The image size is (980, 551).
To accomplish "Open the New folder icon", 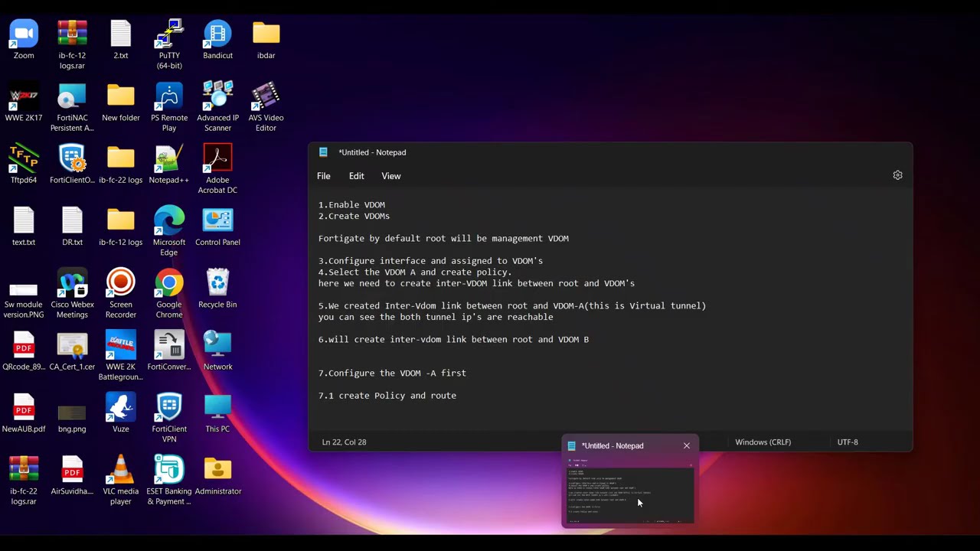I will [x=121, y=103].
